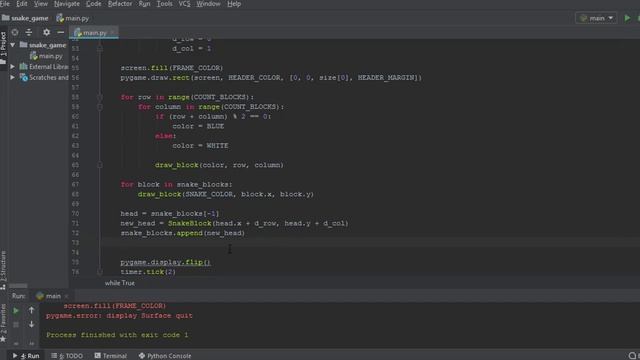Expand External Libraries node

(13, 67)
